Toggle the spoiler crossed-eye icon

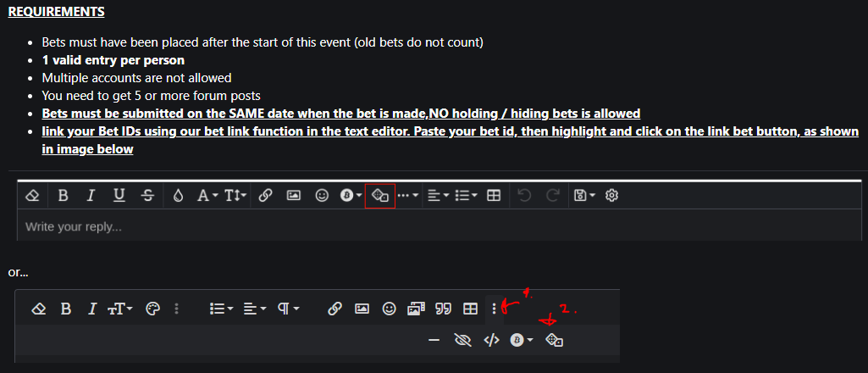[x=462, y=341]
